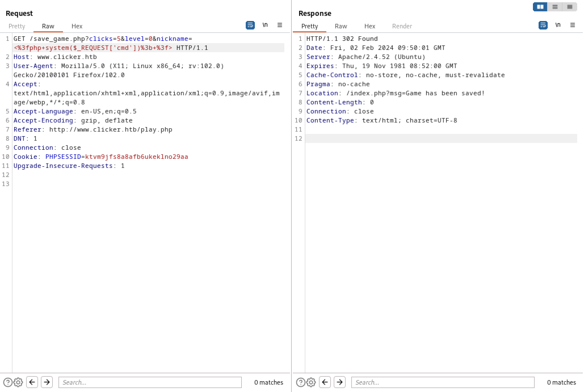Select top-bottom split layout icon
The width and height of the screenshot is (584, 392).
[x=555, y=7]
